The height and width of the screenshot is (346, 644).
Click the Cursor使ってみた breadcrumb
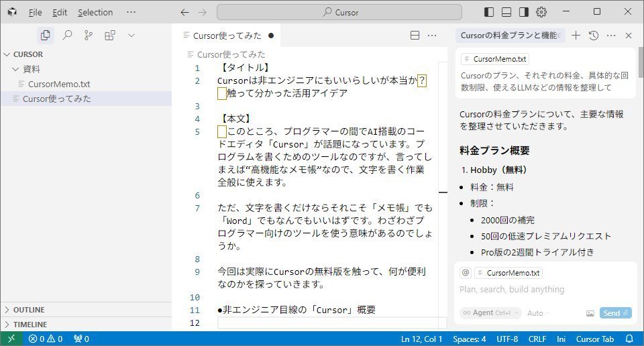point(231,54)
